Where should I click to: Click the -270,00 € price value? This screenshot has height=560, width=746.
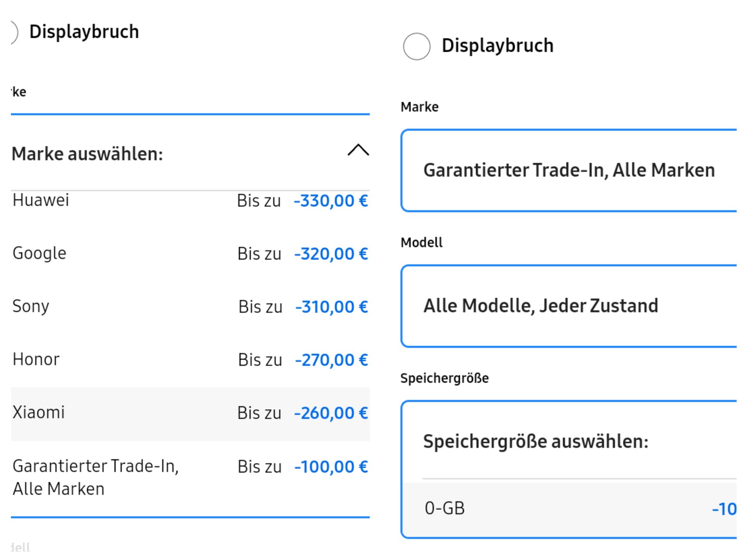(x=331, y=360)
